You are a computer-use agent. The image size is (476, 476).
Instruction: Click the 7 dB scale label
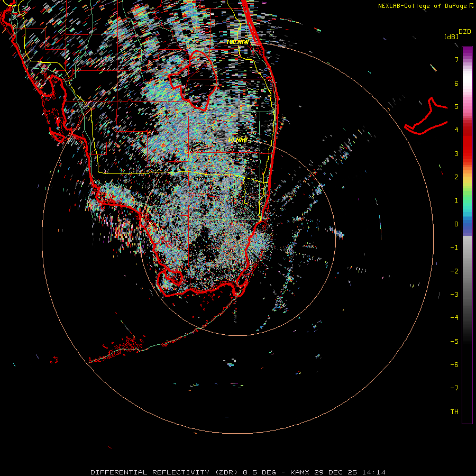pos(456,59)
